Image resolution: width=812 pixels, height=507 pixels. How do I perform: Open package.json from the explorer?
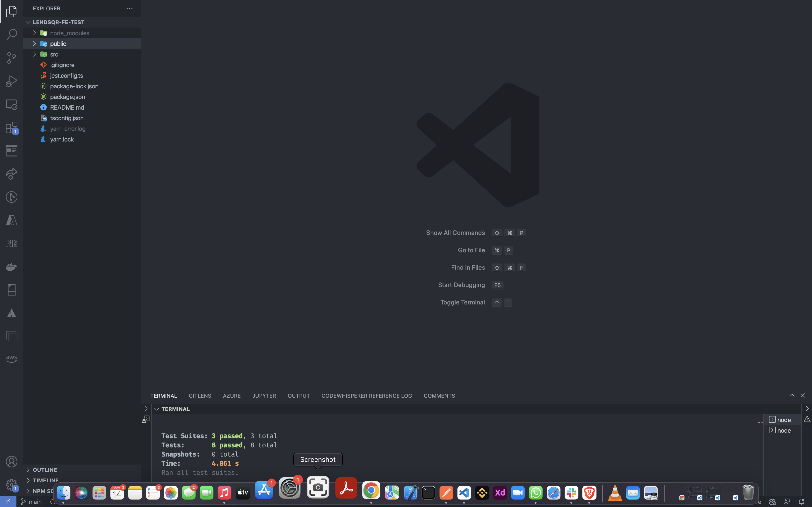tap(67, 97)
